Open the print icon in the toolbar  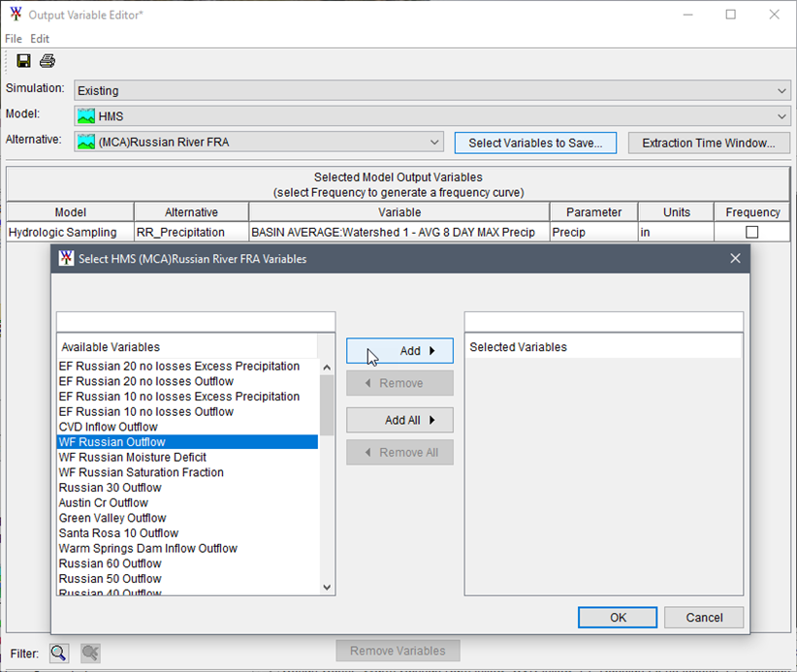(47, 60)
